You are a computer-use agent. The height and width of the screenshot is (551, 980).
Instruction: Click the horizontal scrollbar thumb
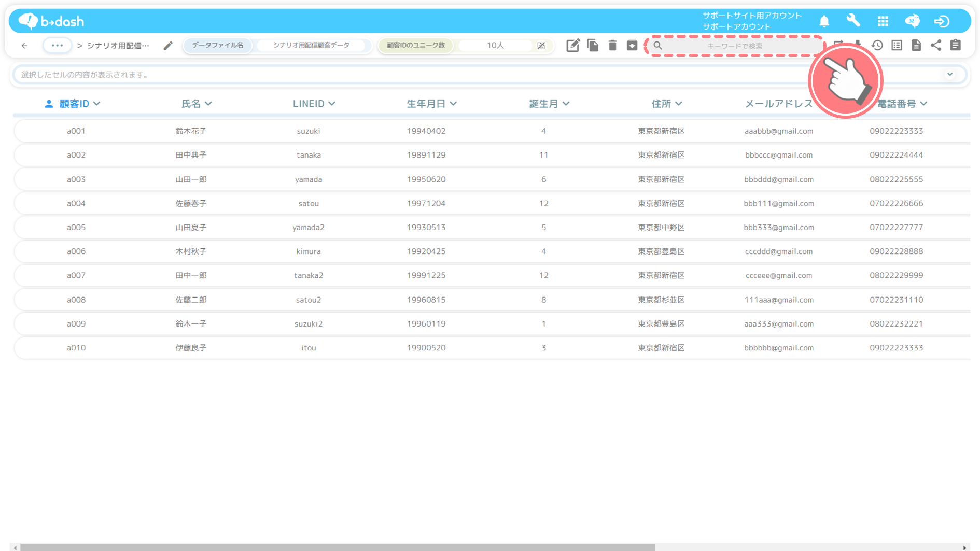[338, 547]
